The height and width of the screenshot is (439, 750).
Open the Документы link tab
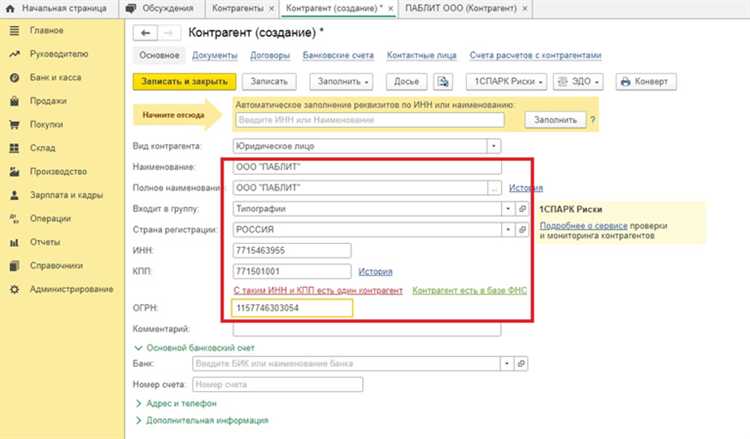(x=215, y=55)
